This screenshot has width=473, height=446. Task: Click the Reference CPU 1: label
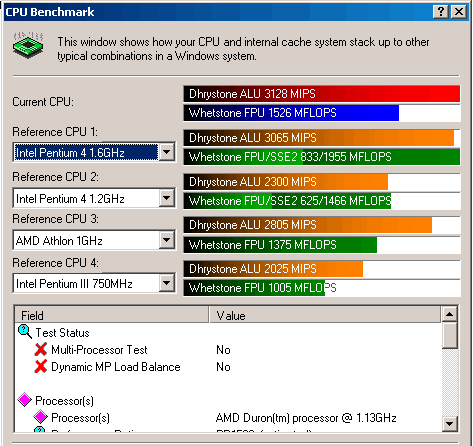[55, 132]
